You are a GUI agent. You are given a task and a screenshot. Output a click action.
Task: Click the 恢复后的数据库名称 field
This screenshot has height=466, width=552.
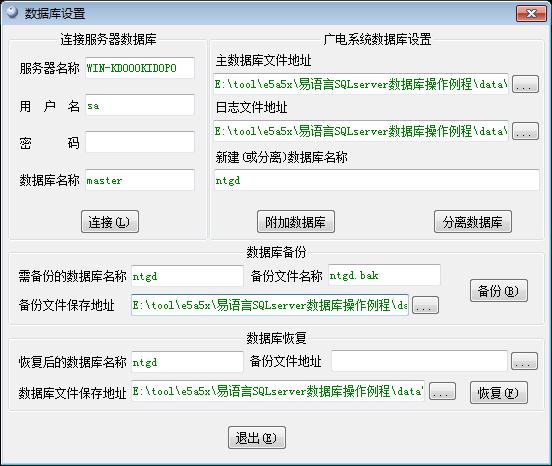point(187,362)
